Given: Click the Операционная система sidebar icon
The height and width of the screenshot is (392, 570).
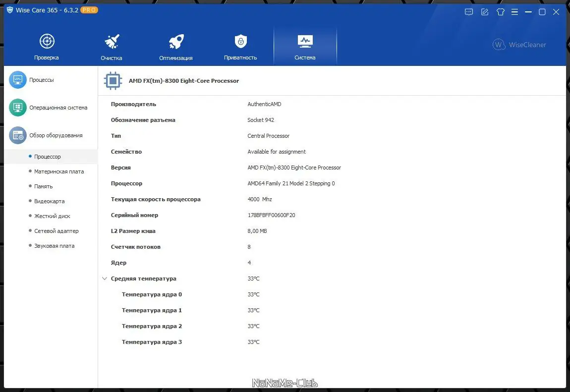Looking at the screenshot, I should click(x=18, y=108).
